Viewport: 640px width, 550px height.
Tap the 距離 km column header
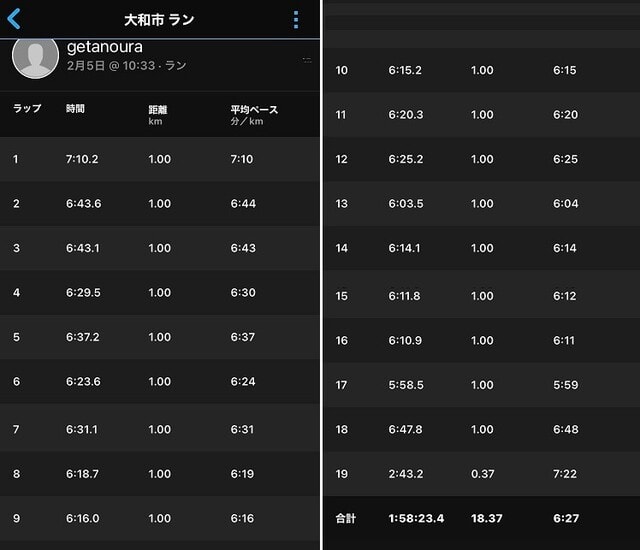point(158,115)
